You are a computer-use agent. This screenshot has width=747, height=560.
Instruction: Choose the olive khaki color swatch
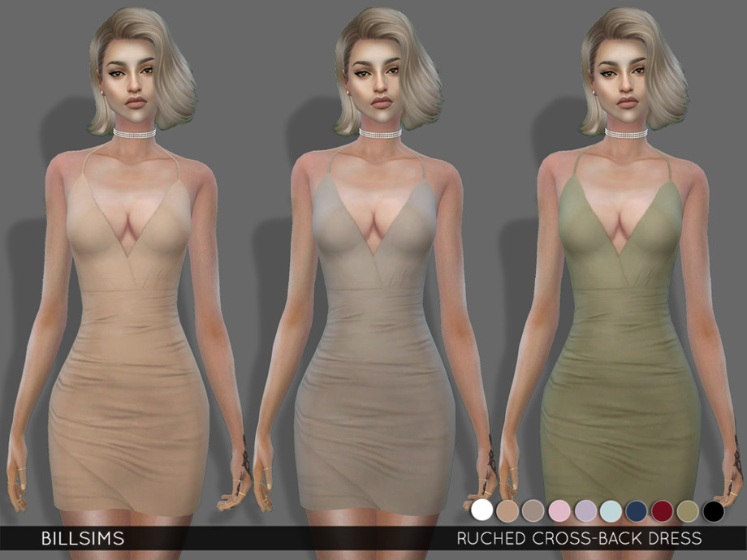pos(687,510)
